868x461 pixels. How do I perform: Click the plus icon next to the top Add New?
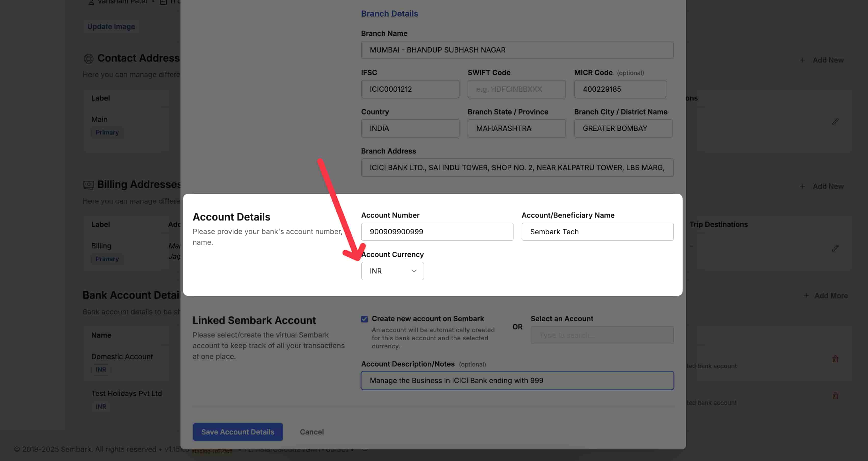[x=803, y=60]
